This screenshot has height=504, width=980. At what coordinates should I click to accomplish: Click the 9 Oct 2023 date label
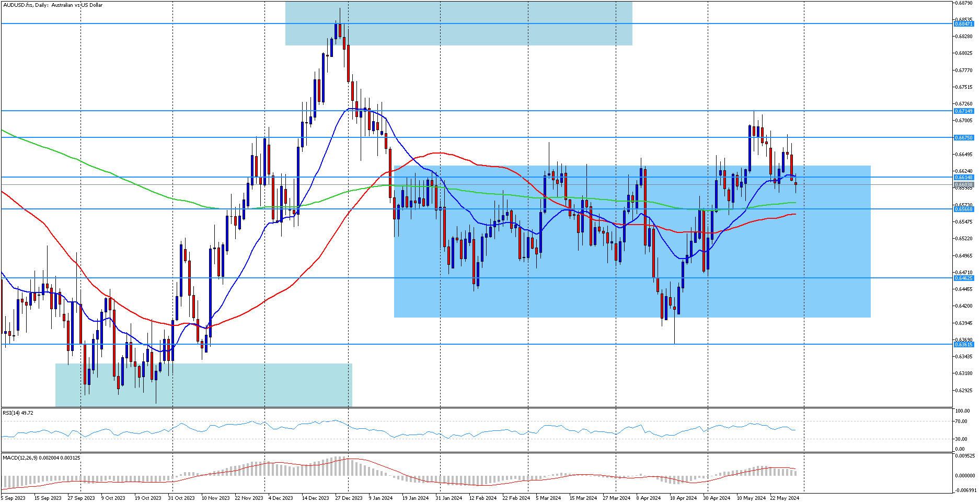coord(113,498)
